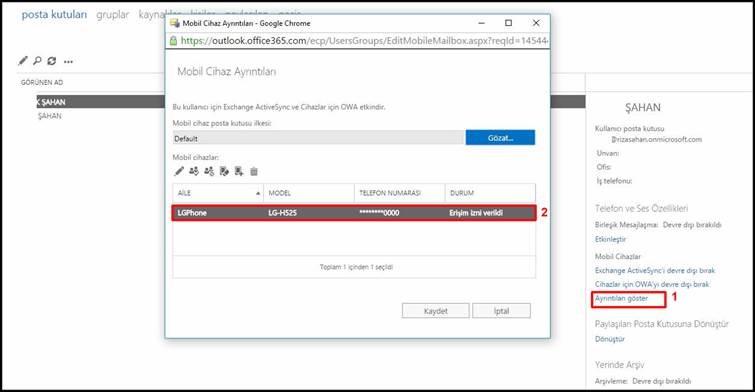Click Cihazlar için OWA'yı devre dışı bırak link
The height and width of the screenshot is (392, 755).
pos(652,285)
